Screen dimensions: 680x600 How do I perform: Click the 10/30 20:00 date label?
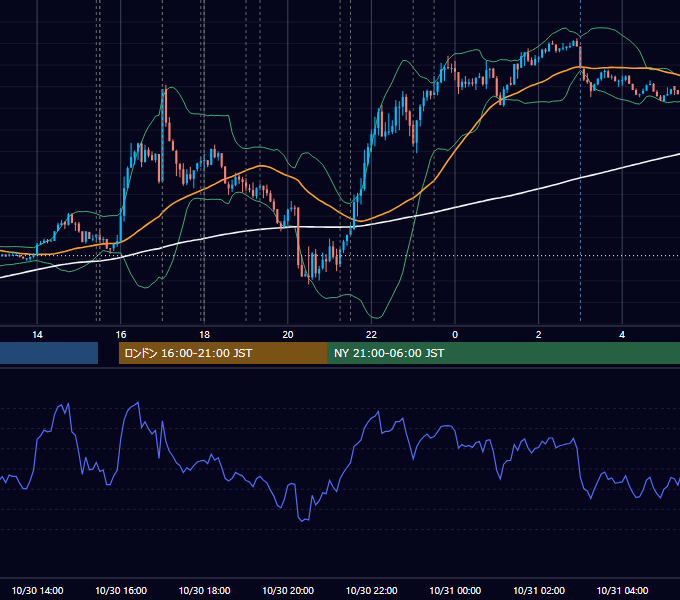(288, 590)
